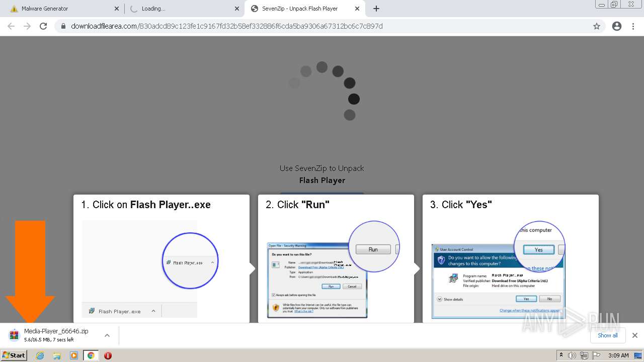The width and height of the screenshot is (644, 362).
Task: Launch Internet Explorer from the taskbar
Action: coord(40,355)
